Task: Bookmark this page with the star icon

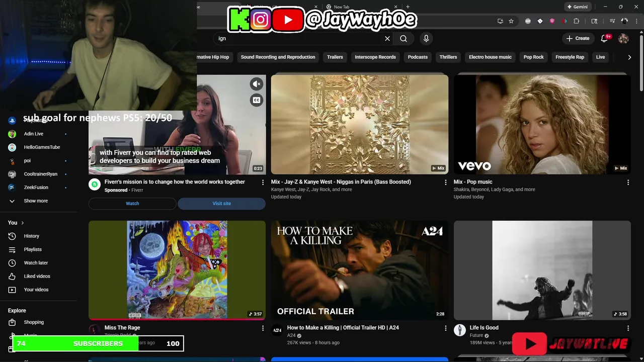Action: [511, 21]
